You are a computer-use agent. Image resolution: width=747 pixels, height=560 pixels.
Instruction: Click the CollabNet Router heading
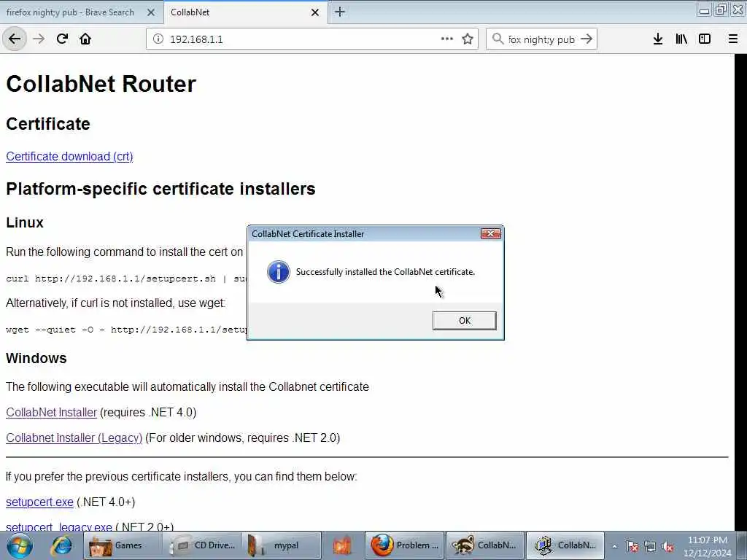pyautogui.click(x=101, y=84)
